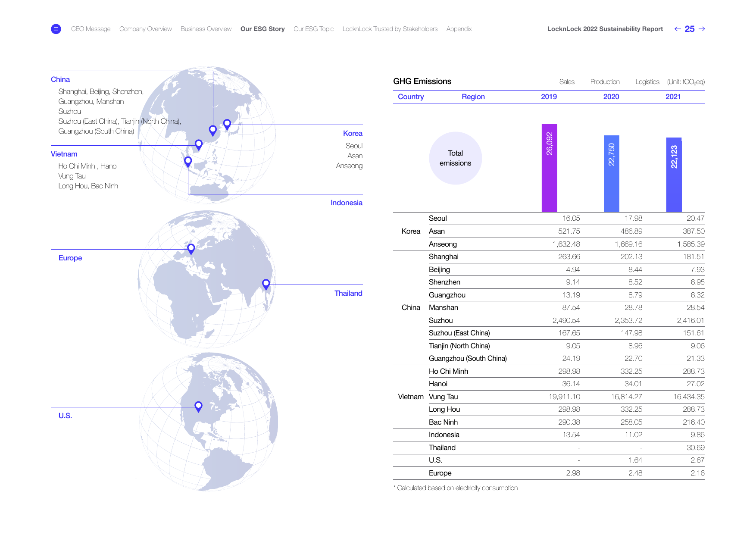Click the Asia globe map

[207, 135]
